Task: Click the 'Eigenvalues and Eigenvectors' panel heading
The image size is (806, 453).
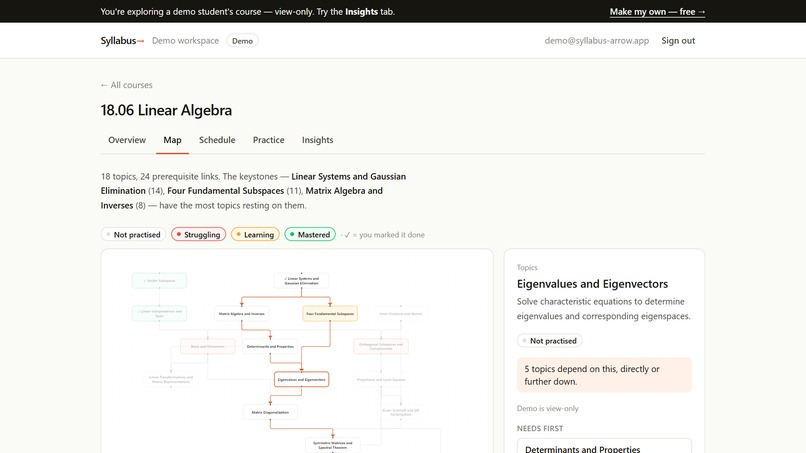Action: (x=592, y=284)
